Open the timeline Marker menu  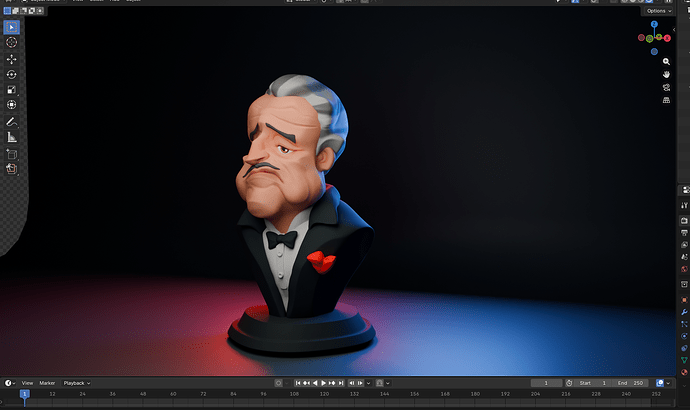[47, 383]
